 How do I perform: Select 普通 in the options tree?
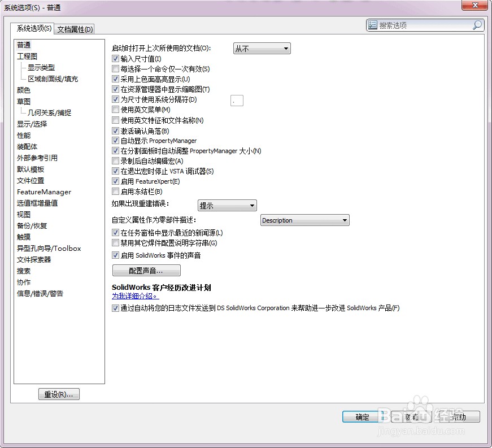click(24, 45)
